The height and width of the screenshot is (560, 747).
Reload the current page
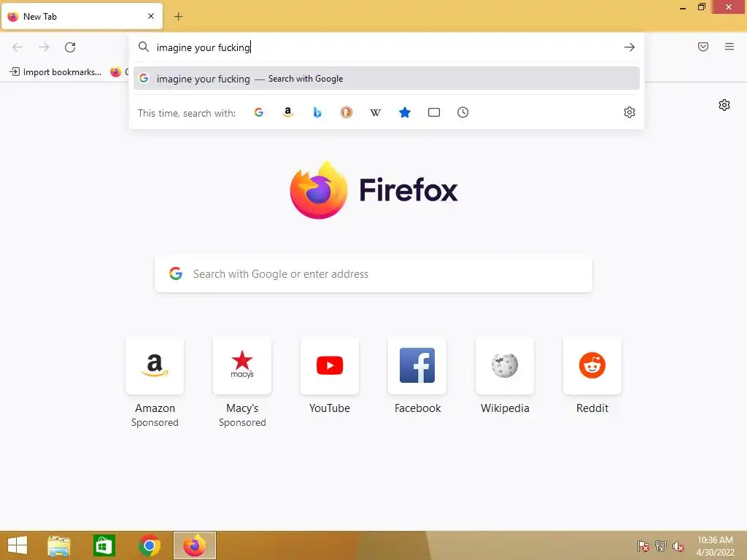pos(70,47)
